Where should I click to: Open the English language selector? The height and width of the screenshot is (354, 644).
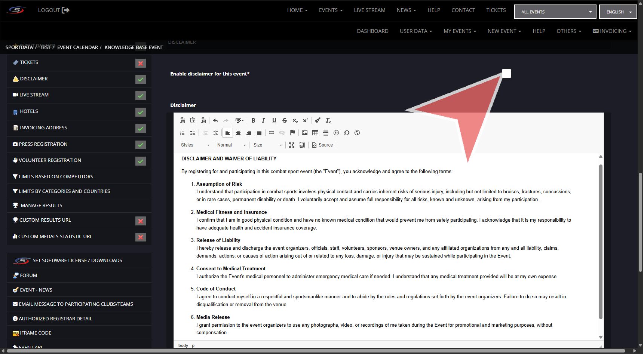click(x=618, y=12)
